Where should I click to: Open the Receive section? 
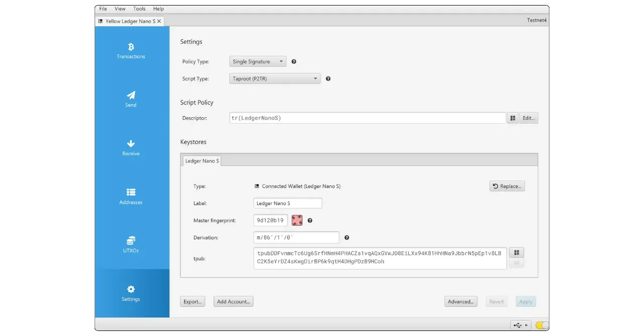pos(131,148)
